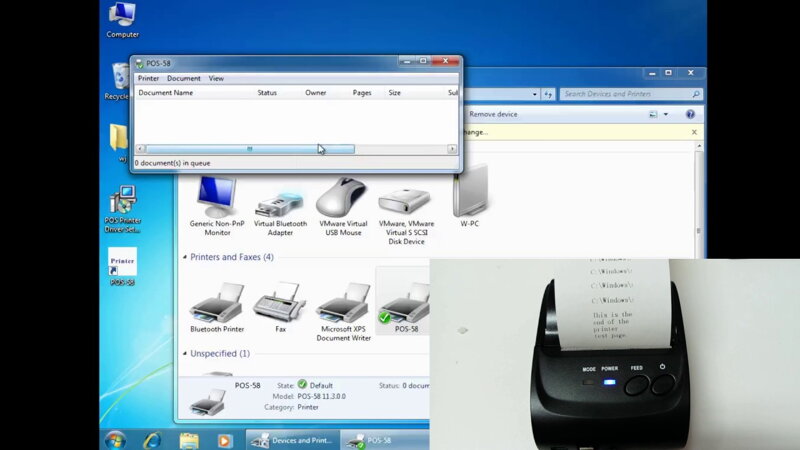800x450 pixels.
Task: Select the Bluetooth Printer icon
Action: point(217,308)
